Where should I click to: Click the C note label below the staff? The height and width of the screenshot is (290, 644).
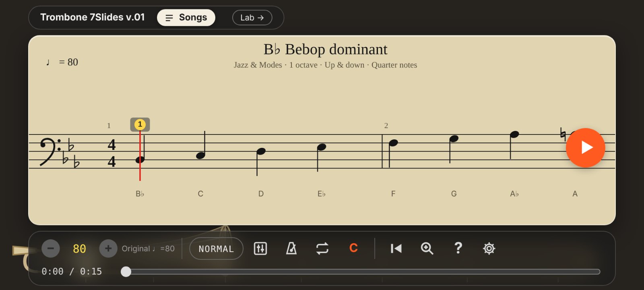point(200,194)
